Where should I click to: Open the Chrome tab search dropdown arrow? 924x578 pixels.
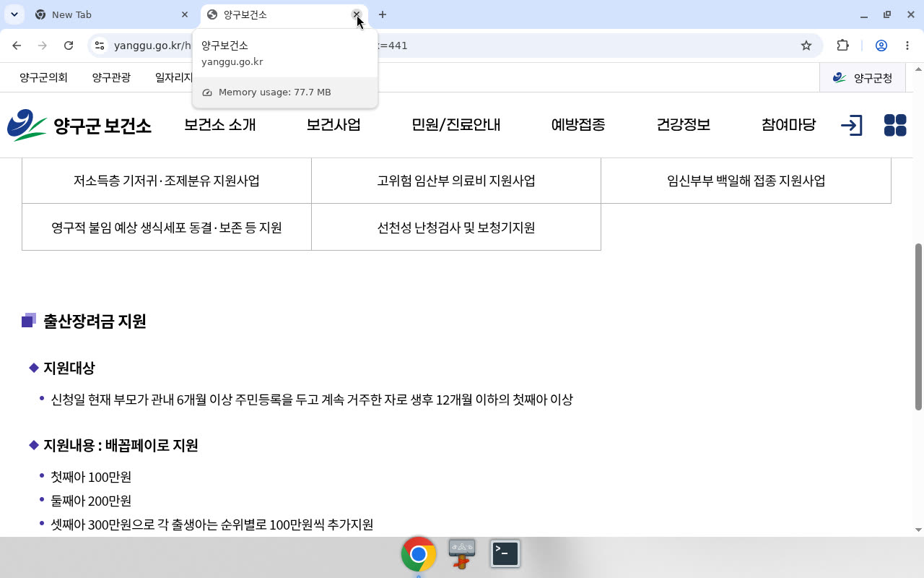pos(14,14)
